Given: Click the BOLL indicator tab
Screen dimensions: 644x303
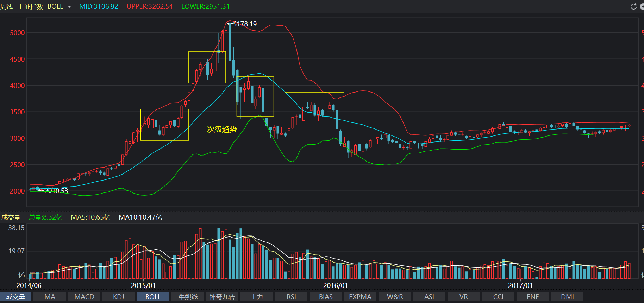Looking at the screenshot, I should click(x=153, y=297).
